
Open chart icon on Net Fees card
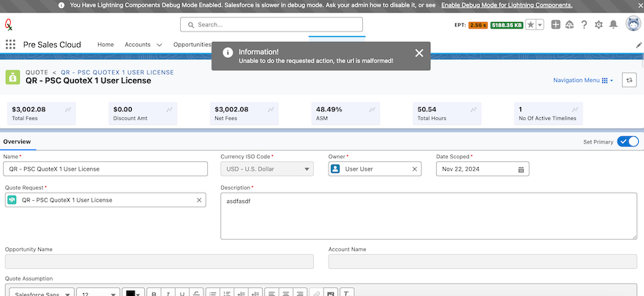pos(271,110)
